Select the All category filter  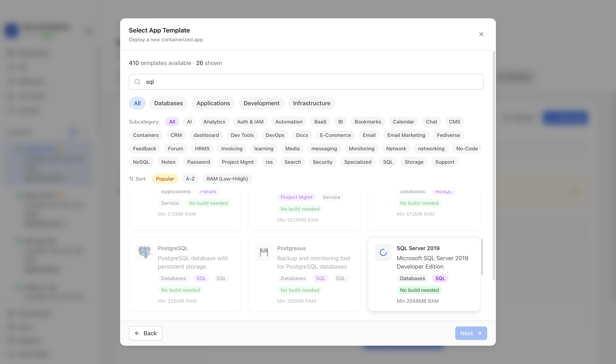tap(137, 103)
